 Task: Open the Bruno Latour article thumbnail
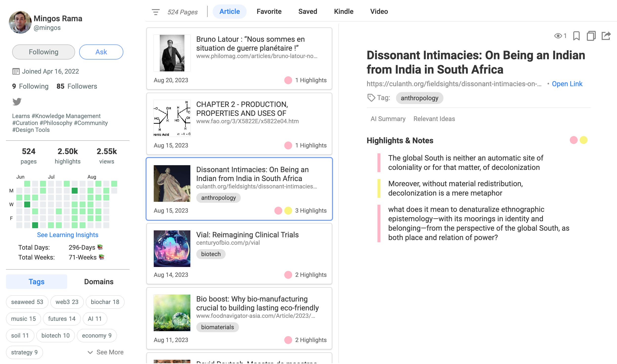pos(172,53)
